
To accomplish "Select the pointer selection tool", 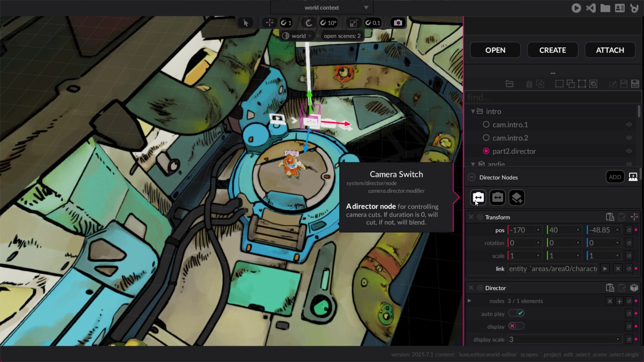I will [x=245, y=23].
